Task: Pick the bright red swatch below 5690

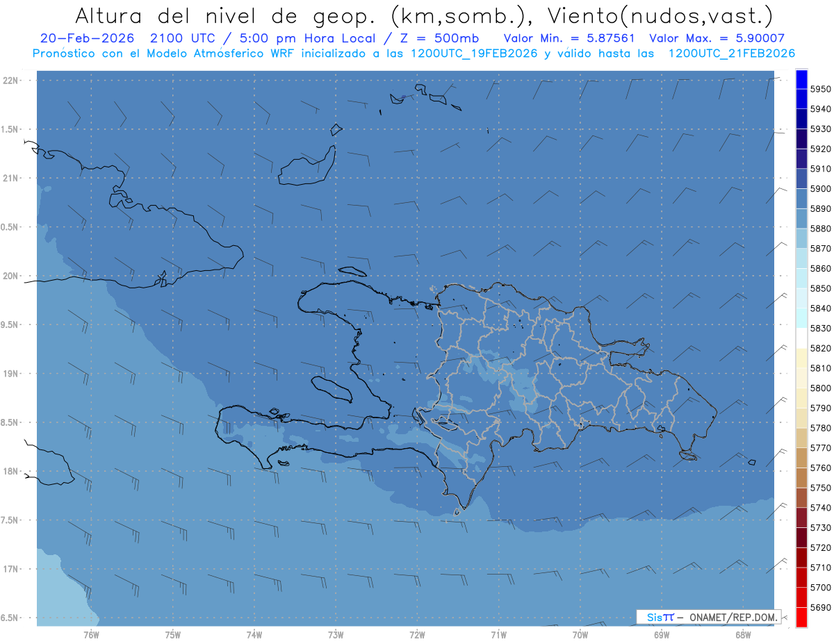Action: tap(801, 617)
